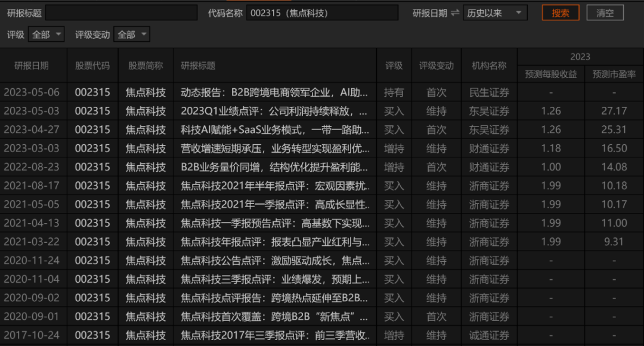Select date cell 2023-05-03
Screen dimensions: 644x346
click(x=32, y=111)
